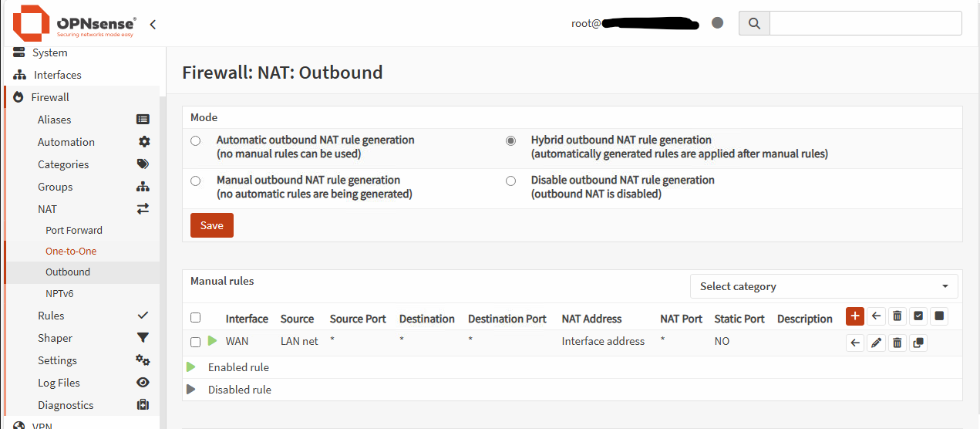Select Manual outbound NAT rule generation
The width and height of the screenshot is (980, 429).
[x=196, y=181]
